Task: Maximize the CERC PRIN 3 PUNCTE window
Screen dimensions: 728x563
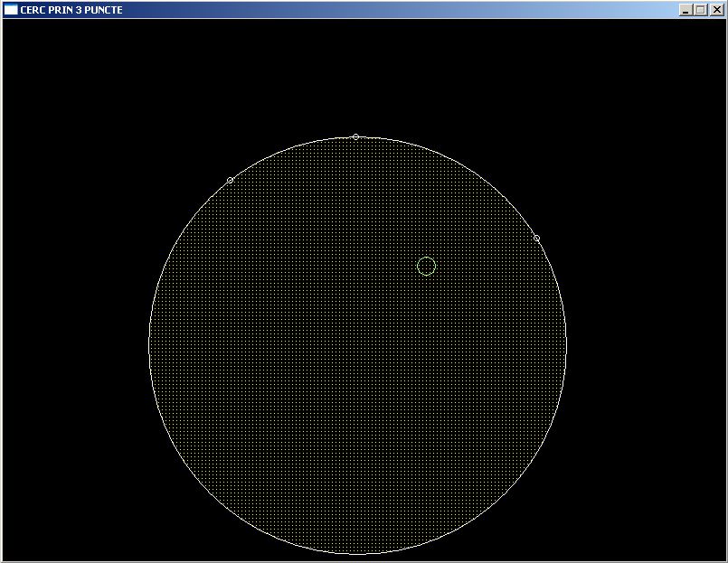Action: (x=701, y=10)
